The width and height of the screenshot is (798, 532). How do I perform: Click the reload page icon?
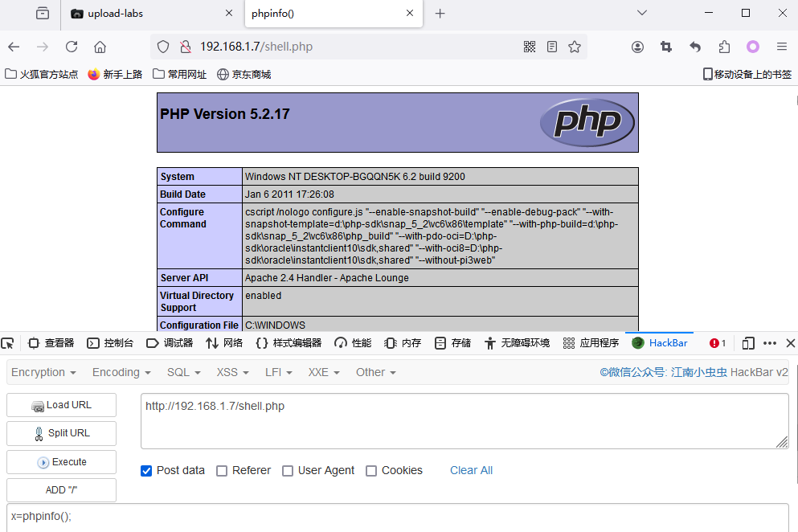coord(72,47)
